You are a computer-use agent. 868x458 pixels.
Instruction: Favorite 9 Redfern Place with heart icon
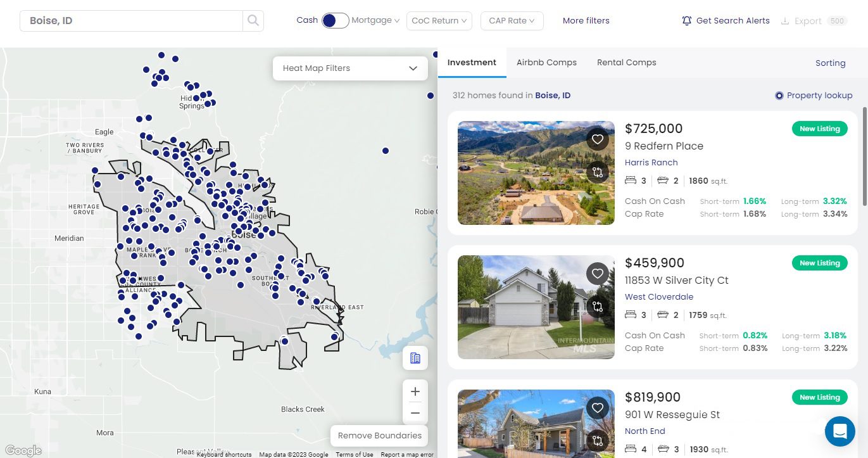click(x=597, y=139)
